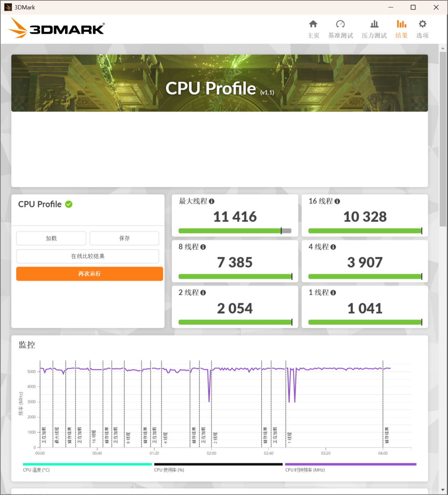
Task: Click info icon beside 2 线程
Action: click(203, 293)
